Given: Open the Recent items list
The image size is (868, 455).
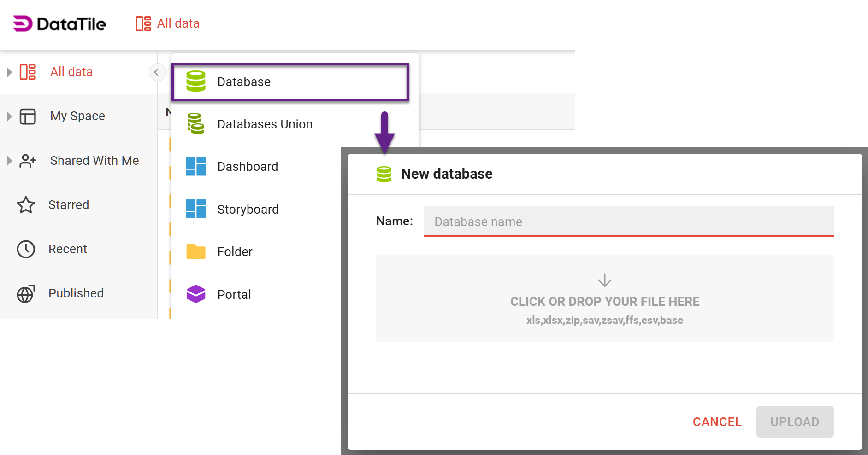Looking at the screenshot, I should click(68, 249).
